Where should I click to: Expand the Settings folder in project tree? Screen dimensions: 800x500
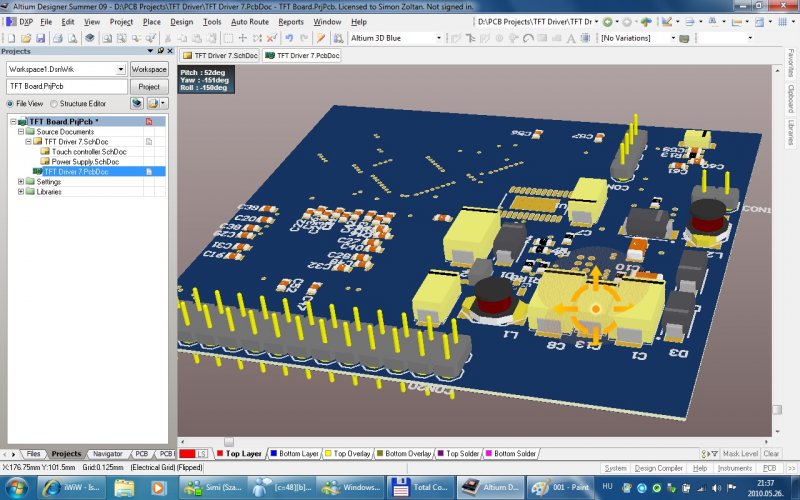tap(21, 182)
